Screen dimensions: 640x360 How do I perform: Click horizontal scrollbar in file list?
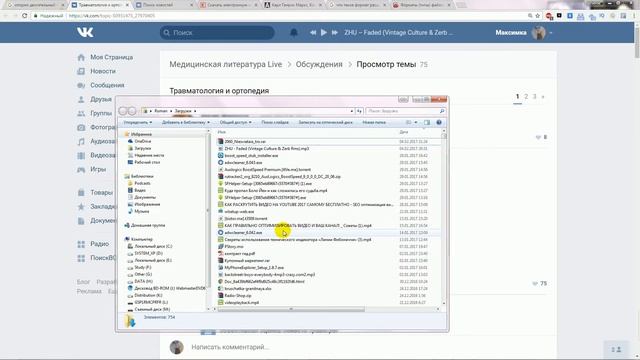click(291, 309)
